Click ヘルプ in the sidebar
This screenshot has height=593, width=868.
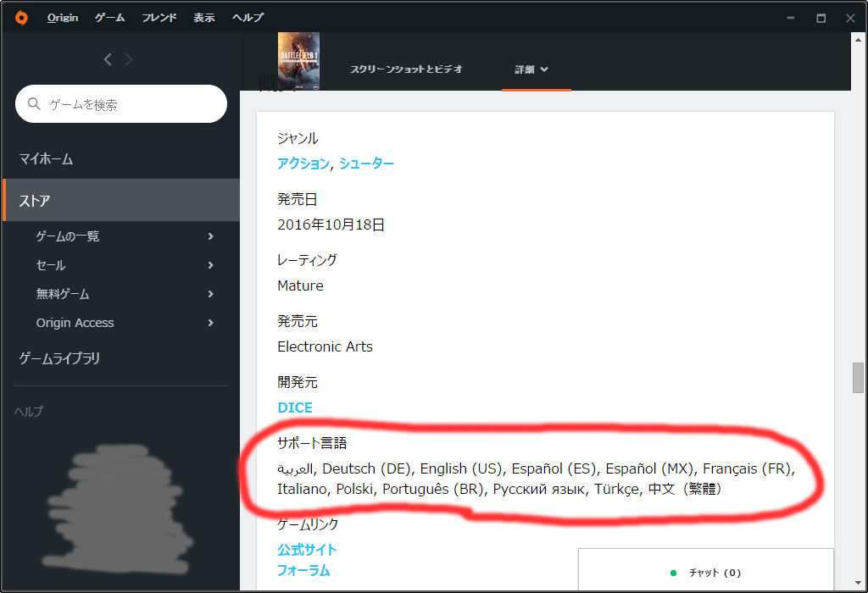point(29,412)
